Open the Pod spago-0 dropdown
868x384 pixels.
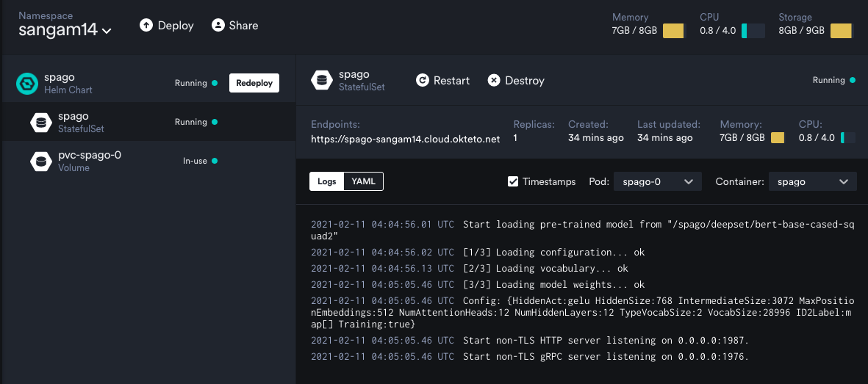click(x=658, y=181)
